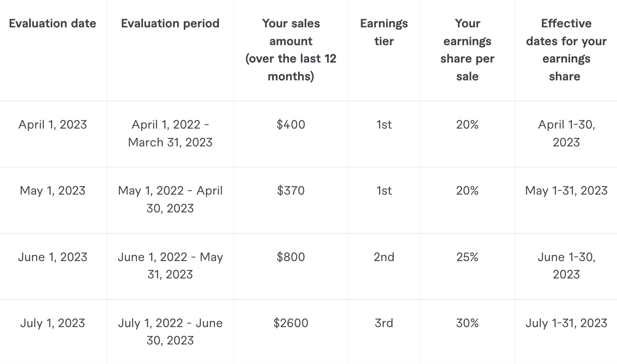Image resolution: width=617 pixels, height=364 pixels.
Task: Select the "July 1-31, 2023" effective dates cell
Action: point(566,323)
